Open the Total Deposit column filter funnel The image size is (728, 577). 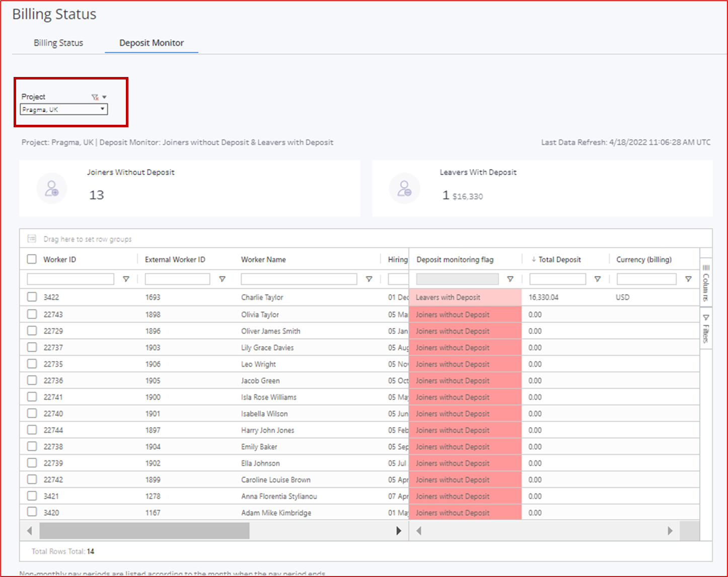tap(598, 279)
